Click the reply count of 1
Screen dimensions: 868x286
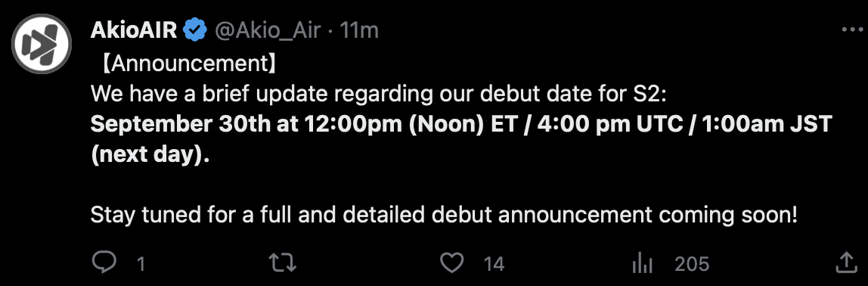[x=141, y=264]
